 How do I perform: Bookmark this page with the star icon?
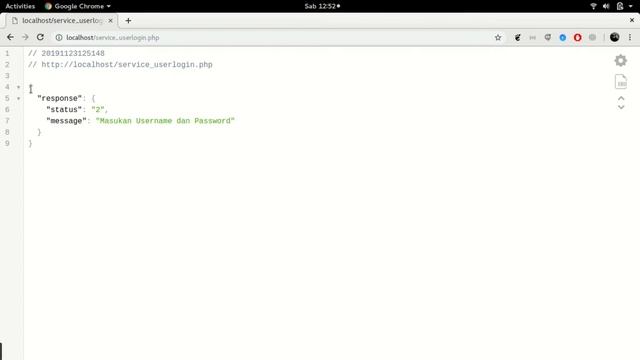pos(498,38)
